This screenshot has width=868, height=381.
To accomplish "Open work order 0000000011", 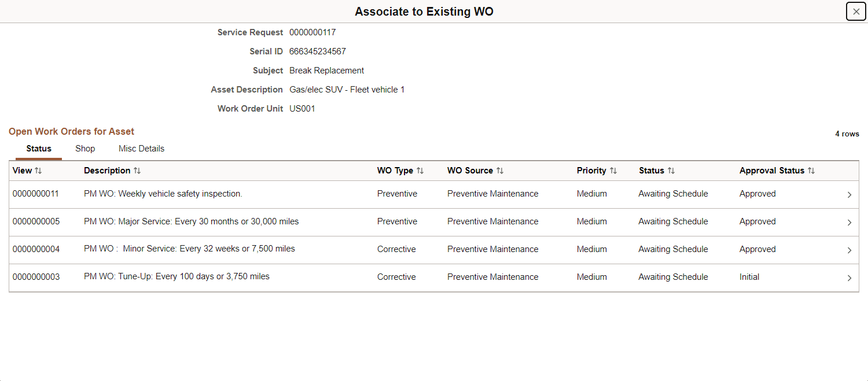I will 35,194.
